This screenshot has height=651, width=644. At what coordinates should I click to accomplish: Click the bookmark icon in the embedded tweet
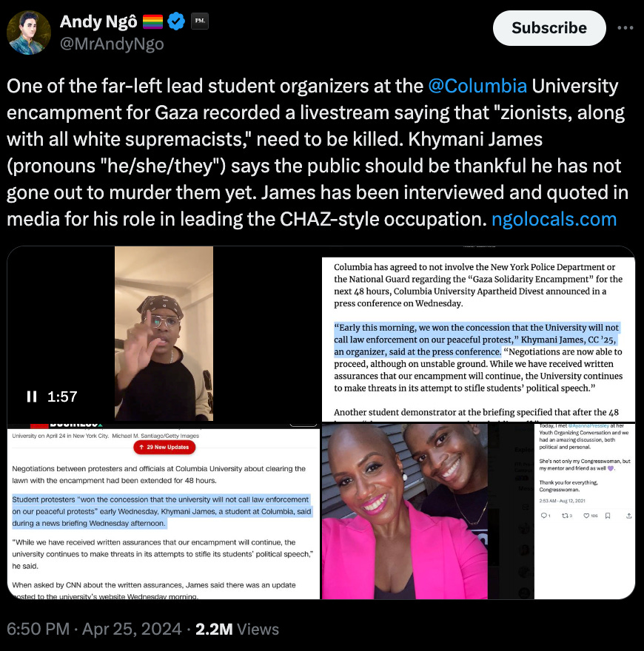(x=608, y=516)
